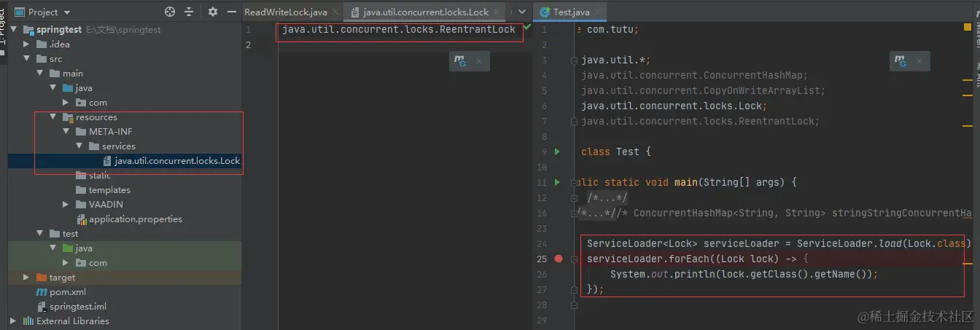Screen dimensions: 980x330
Task: Expand the target folder
Action: (27, 278)
